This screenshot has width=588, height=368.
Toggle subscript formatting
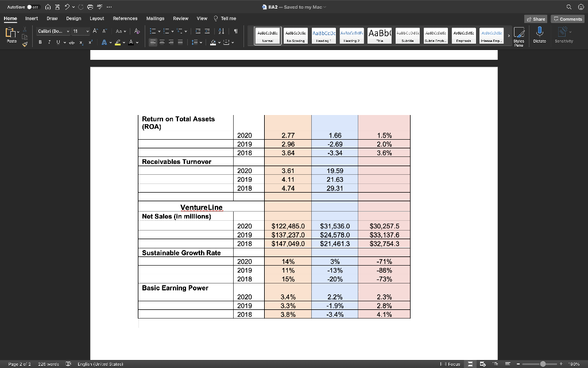82,43
